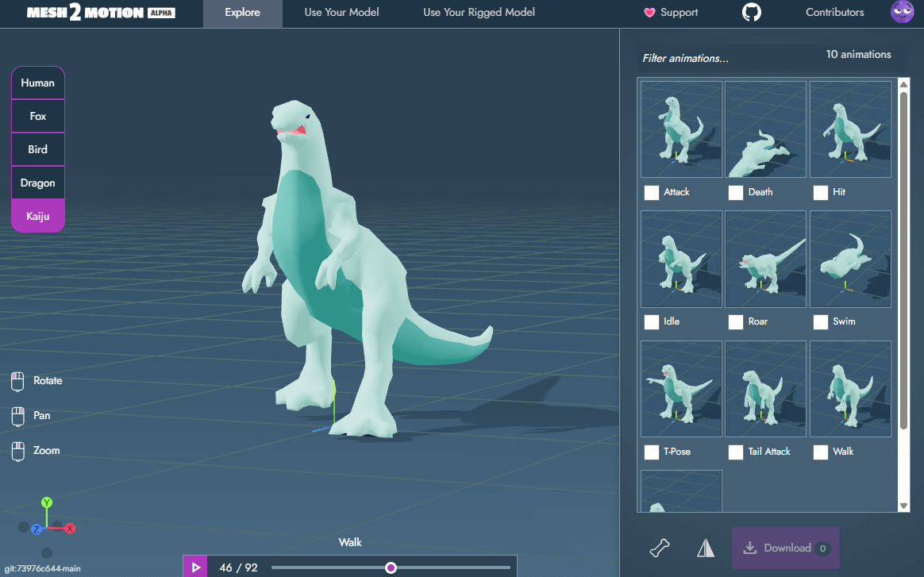Click the animation timeline slider knob
This screenshot has width=924, height=577.
pos(391,567)
